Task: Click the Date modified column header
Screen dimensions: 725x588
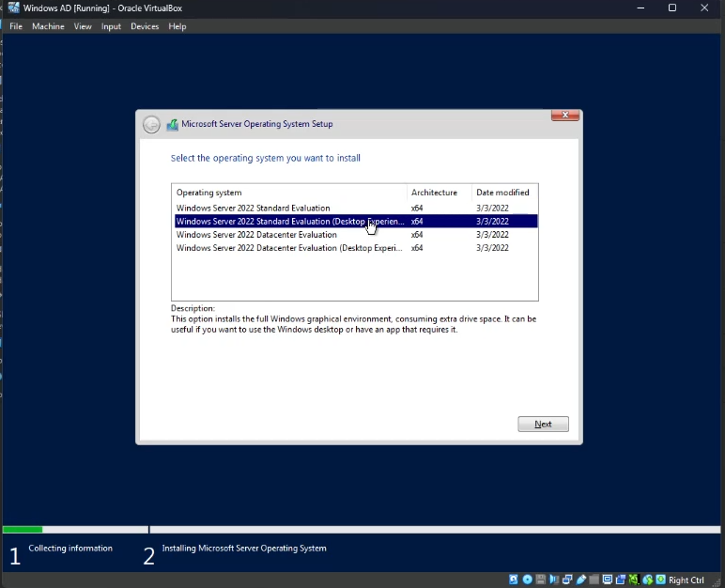Action: pos(504,193)
